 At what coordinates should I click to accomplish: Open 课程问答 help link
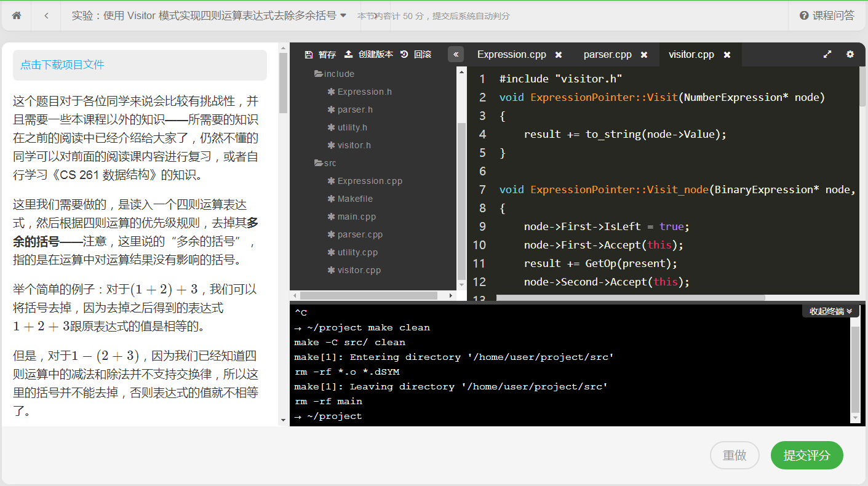pyautogui.click(x=827, y=15)
